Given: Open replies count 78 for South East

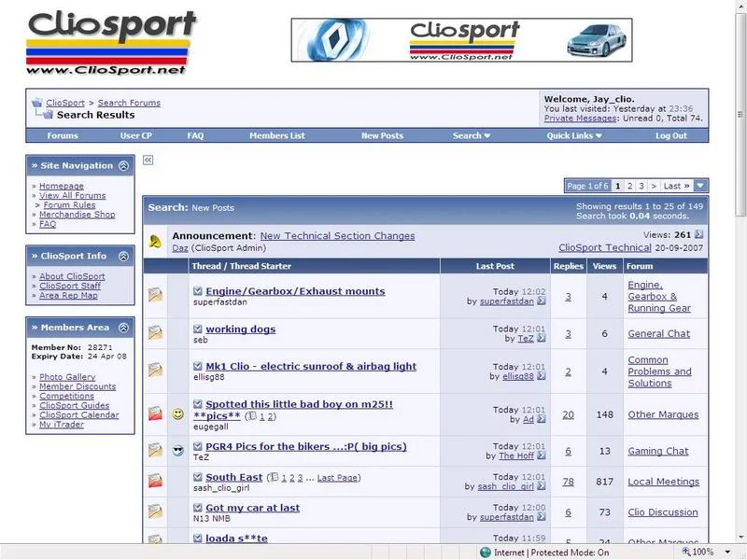Looking at the screenshot, I should [568, 482].
